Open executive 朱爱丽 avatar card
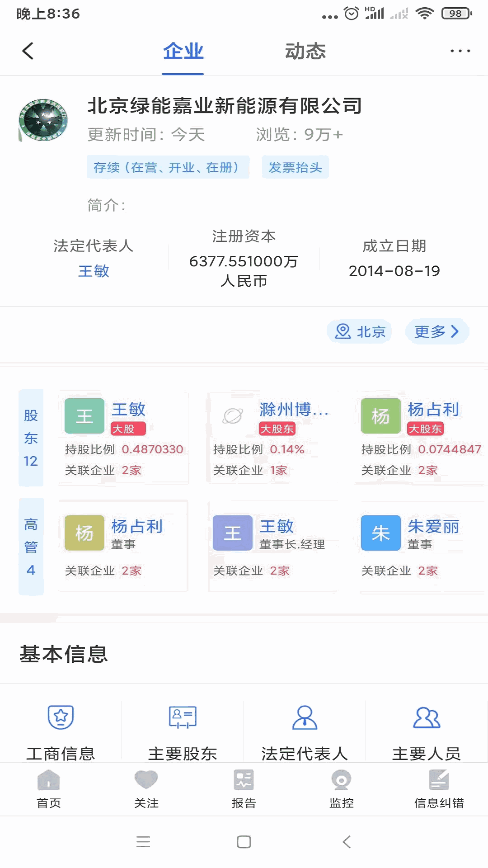Screen dimensions: 488x868 (380, 533)
